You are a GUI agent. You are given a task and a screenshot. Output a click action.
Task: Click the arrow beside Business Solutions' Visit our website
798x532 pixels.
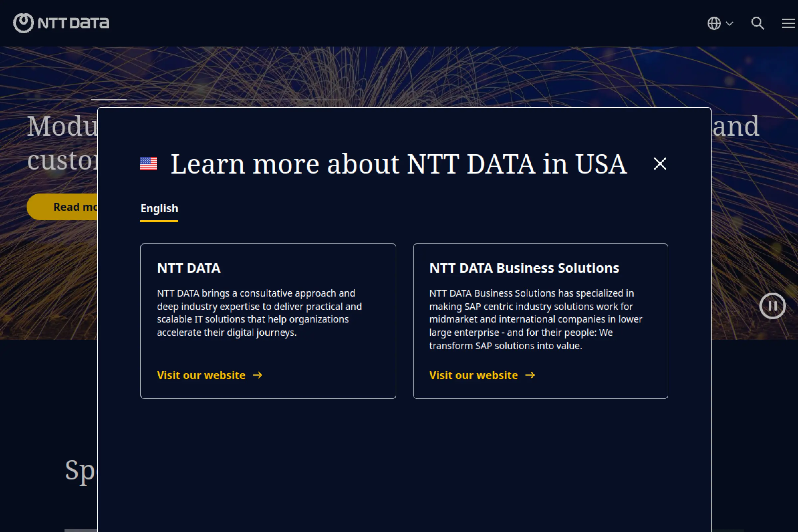tap(530, 375)
